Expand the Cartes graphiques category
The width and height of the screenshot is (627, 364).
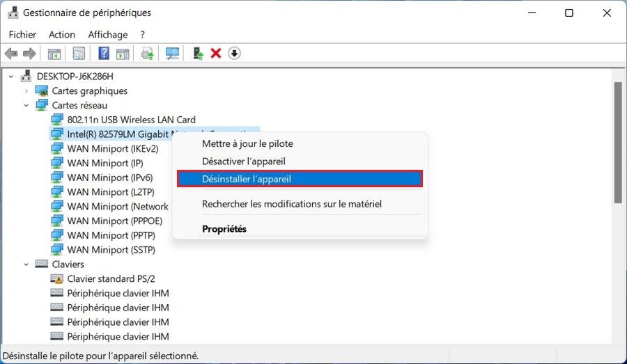click(26, 90)
